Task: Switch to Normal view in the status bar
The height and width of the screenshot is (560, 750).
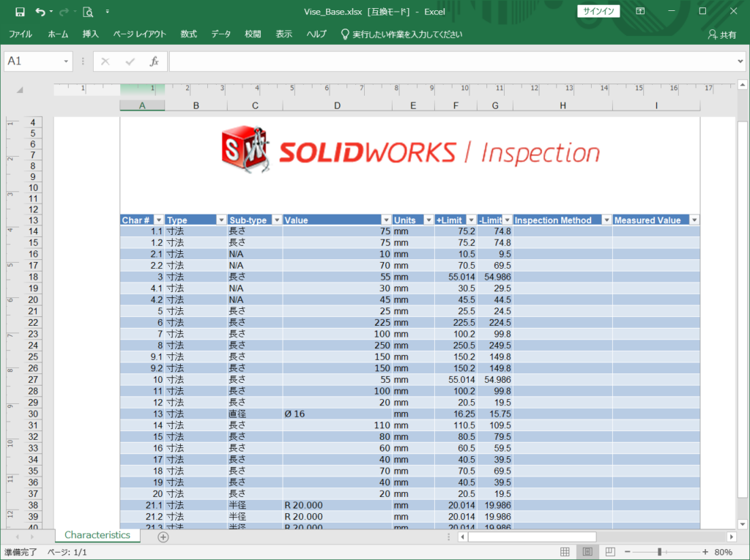Action: tap(565, 551)
